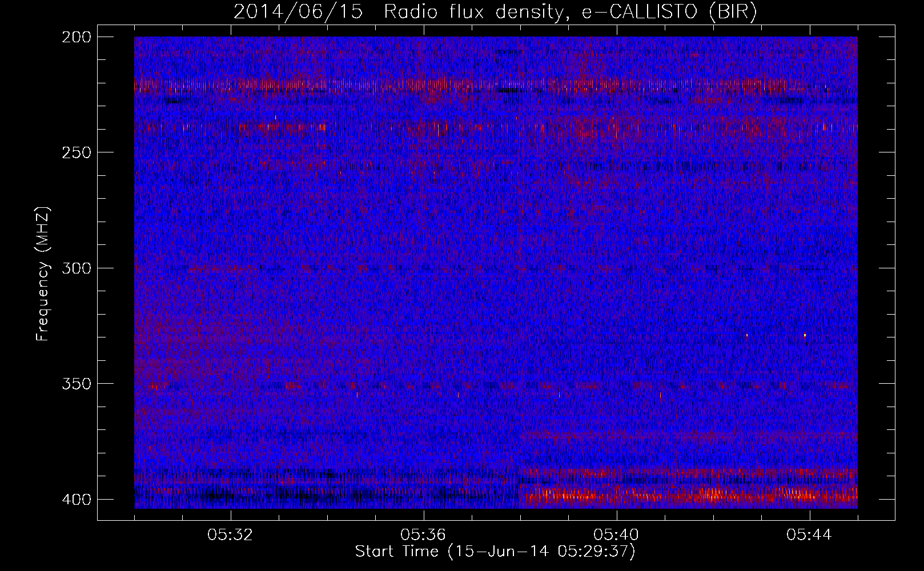Click the 200 frequency tick label
Viewport: 924px width, 571px height.
[76, 37]
